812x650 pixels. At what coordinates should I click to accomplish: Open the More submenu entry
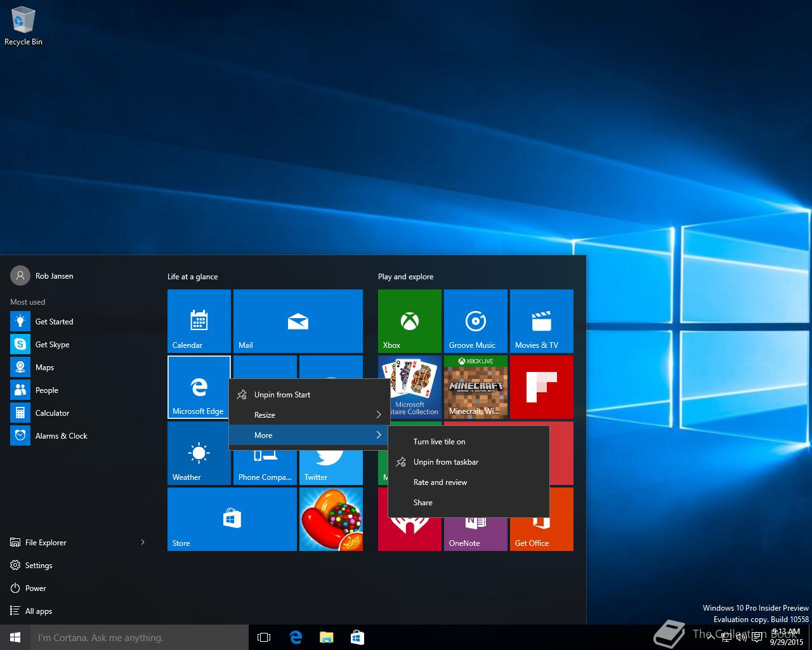point(310,435)
